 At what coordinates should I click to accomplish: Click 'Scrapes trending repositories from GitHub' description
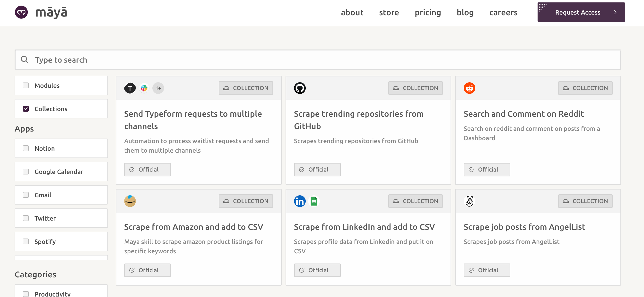pos(356,141)
